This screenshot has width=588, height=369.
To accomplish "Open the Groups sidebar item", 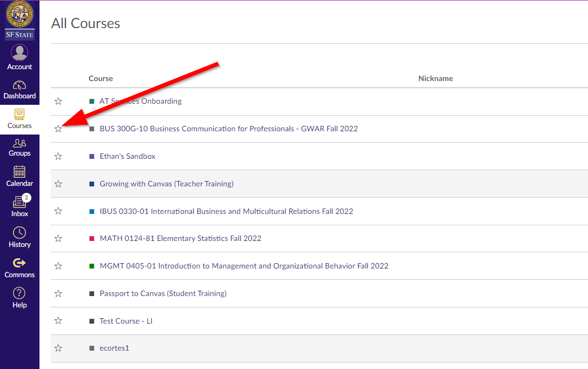I will [19, 147].
